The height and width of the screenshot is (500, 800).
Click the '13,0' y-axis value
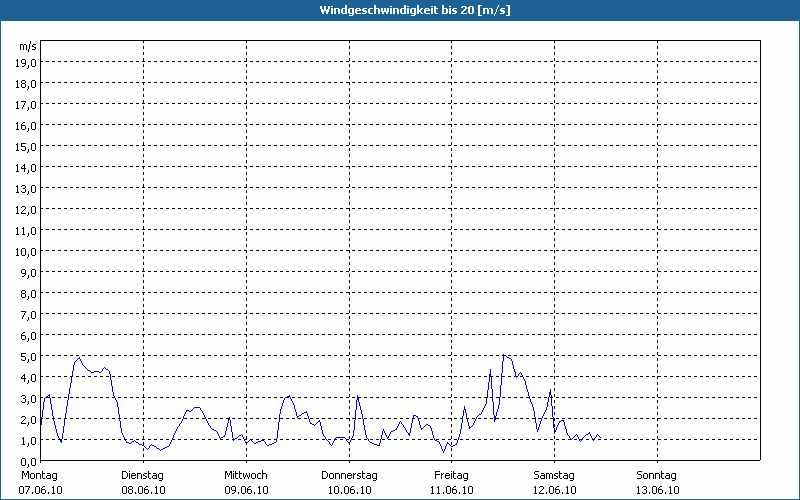coord(26,189)
